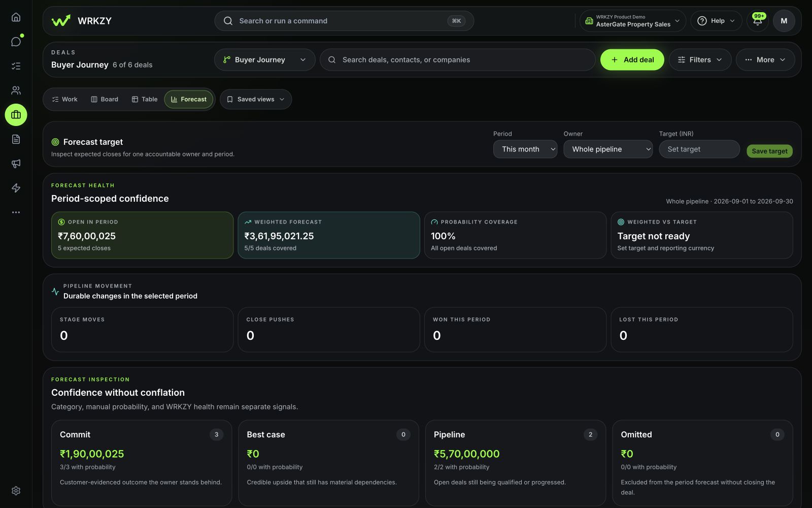Open the Pipeline forecast category card
Viewport: 812px width, 508px height.
coord(516,463)
